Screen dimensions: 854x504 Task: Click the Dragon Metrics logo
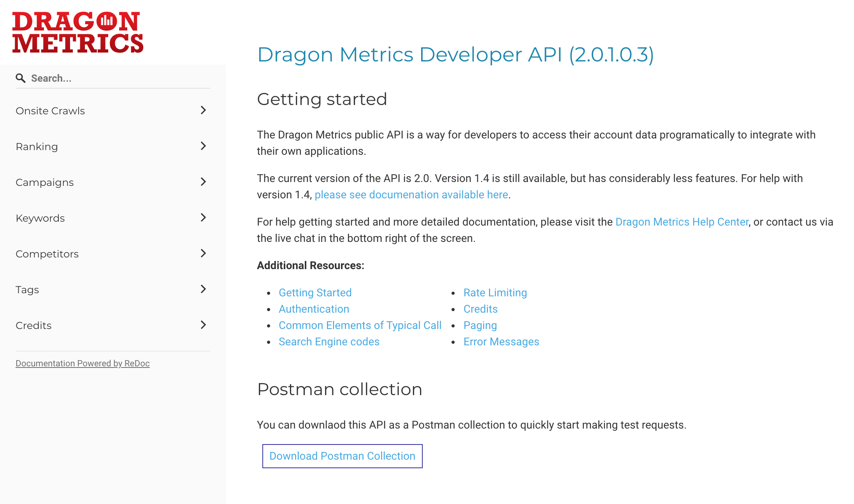(x=78, y=32)
